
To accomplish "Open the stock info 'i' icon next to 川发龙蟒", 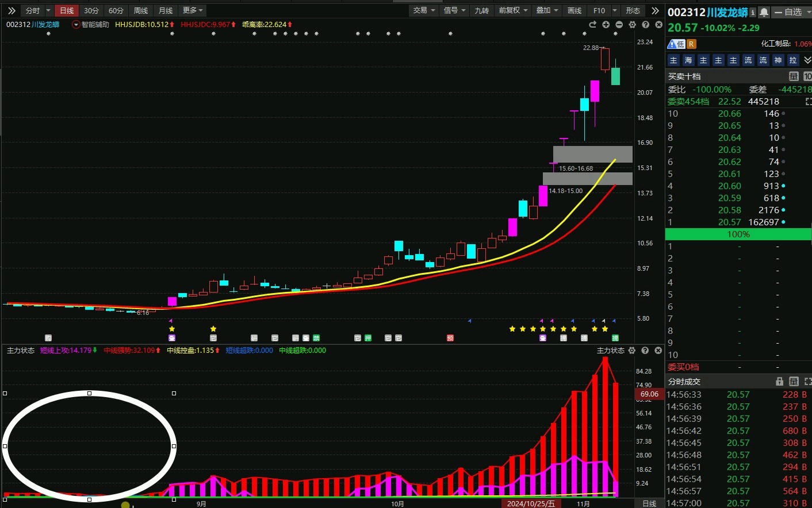I will [753, 12].
